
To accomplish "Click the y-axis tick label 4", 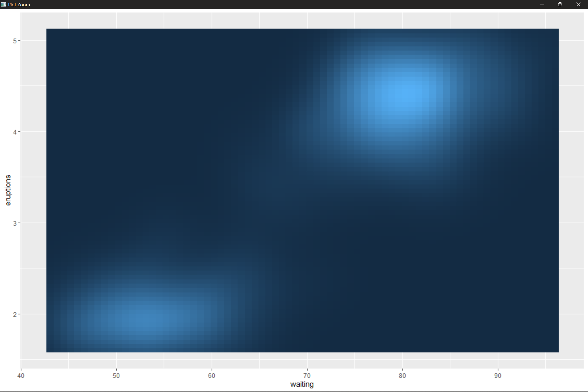I will point(15,132).
